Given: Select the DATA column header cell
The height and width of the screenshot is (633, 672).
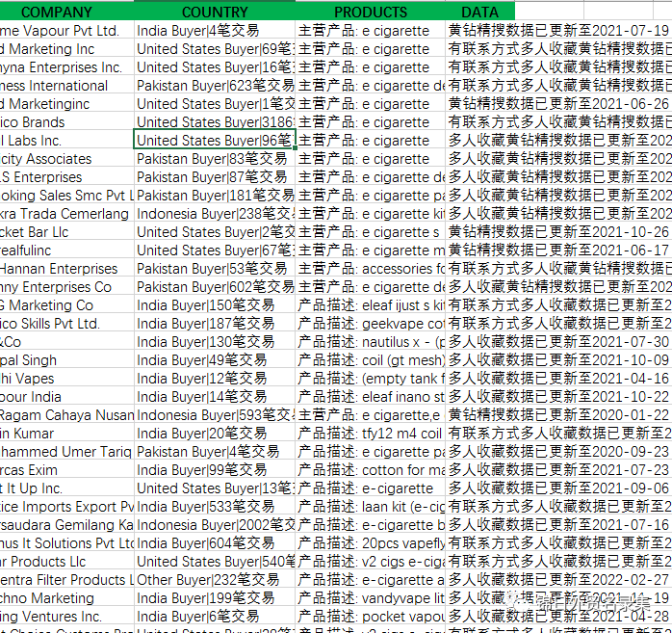Looking at the screenshot, I should [480, 12].
